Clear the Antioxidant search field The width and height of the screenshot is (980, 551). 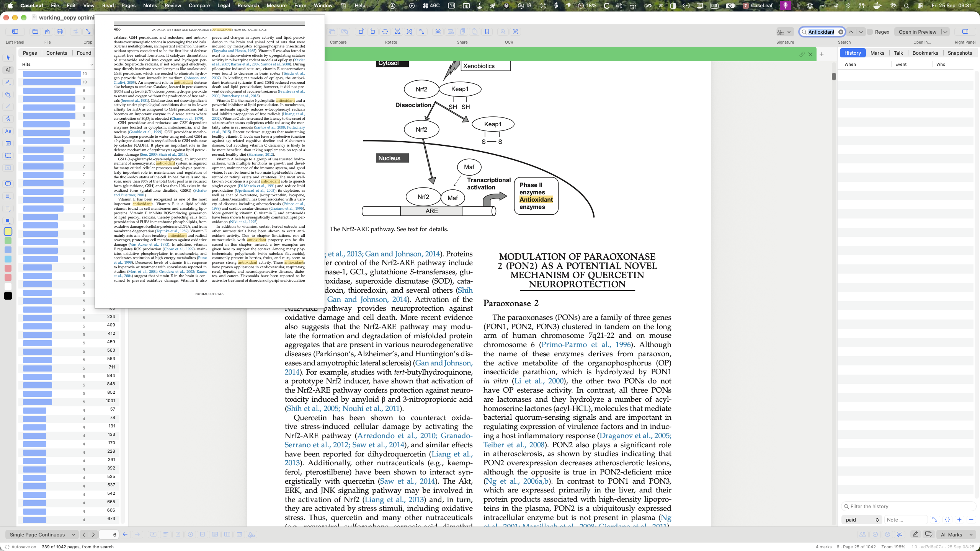[x=841, y=32]
